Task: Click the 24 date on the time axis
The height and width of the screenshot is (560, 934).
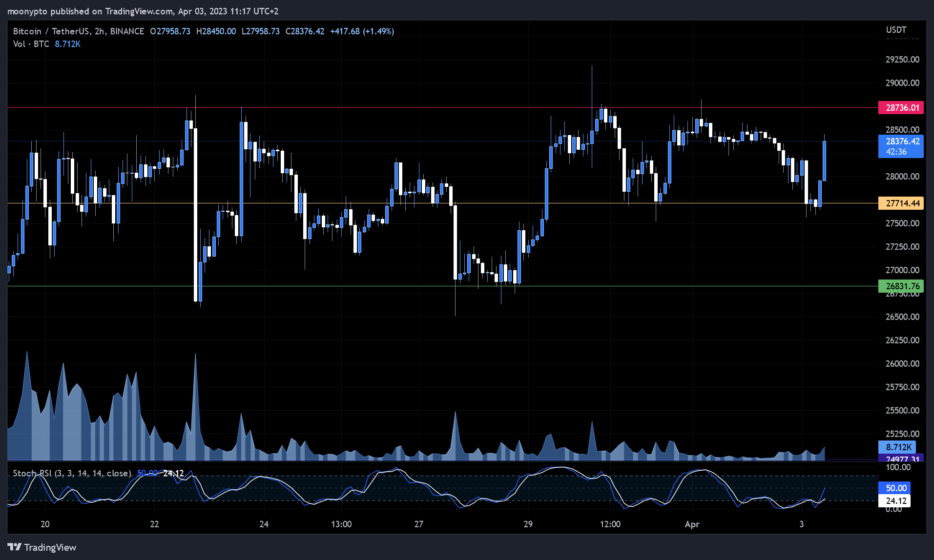Action: point(264,524)
